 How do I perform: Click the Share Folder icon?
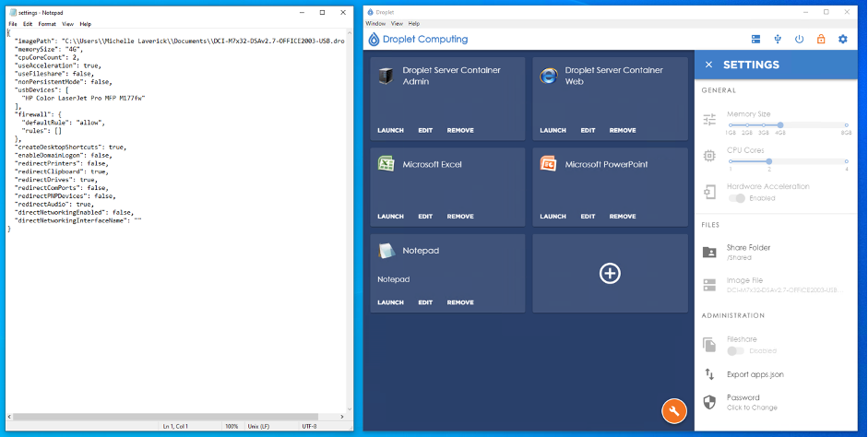click(709, 253)
